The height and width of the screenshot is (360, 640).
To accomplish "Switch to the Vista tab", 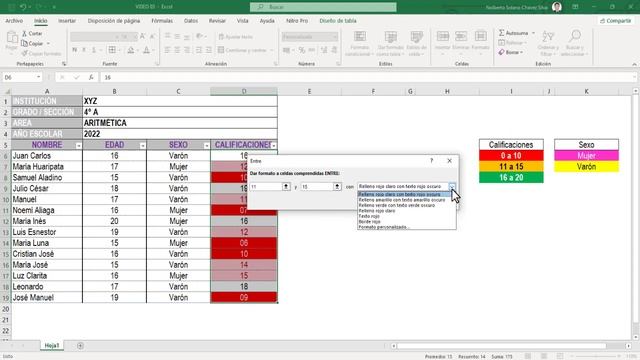I will point(242,21).
